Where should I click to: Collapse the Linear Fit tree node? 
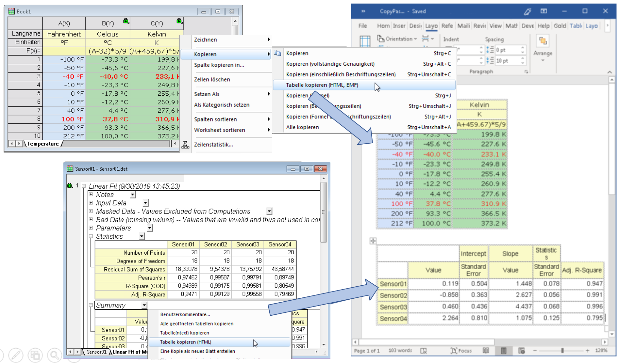(x=84, y=186)
